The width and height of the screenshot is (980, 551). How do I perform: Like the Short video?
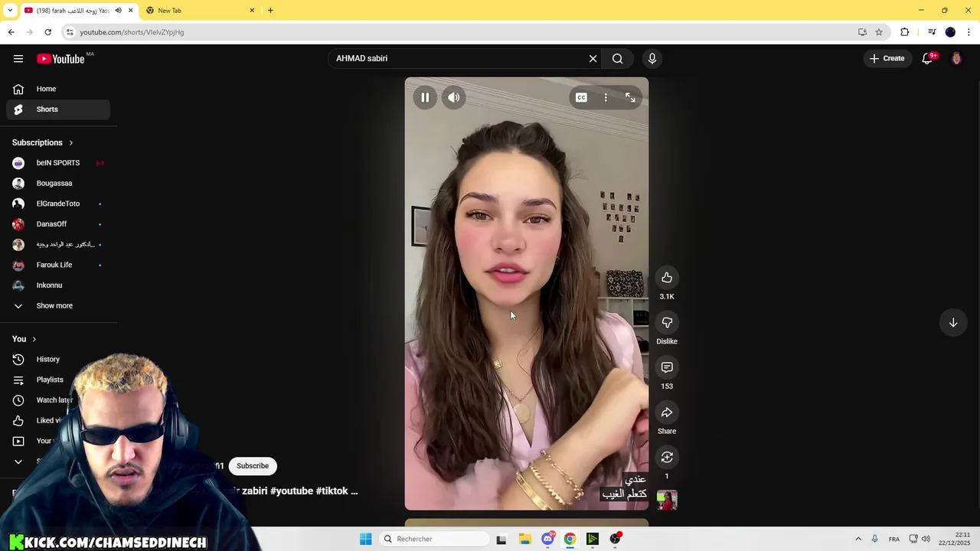tap(667, 278)
